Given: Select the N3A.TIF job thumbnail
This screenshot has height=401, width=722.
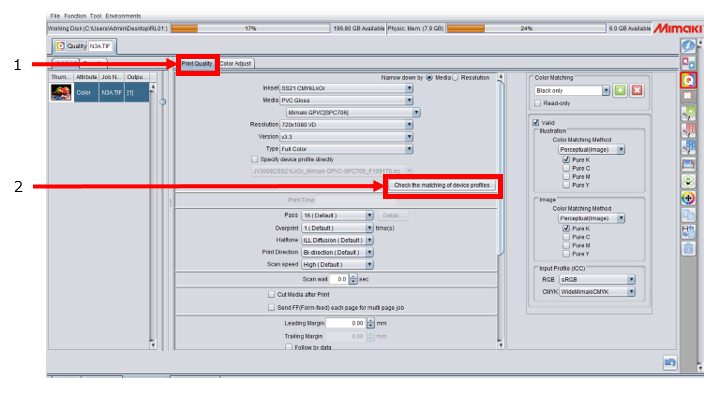Looking at the screenshot, I should click(61, 93).
